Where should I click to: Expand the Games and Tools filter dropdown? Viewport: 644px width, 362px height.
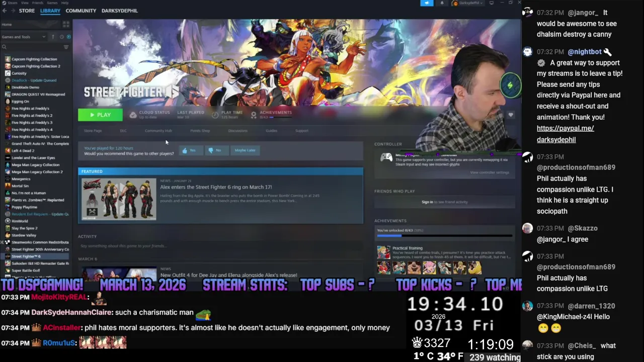[x=24, y=37]
